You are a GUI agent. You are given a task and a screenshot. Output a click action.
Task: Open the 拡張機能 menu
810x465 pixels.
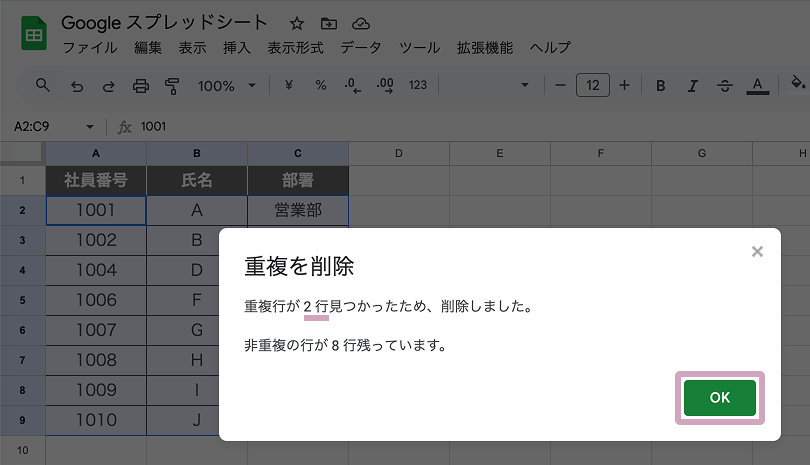[x=485, y=48]
